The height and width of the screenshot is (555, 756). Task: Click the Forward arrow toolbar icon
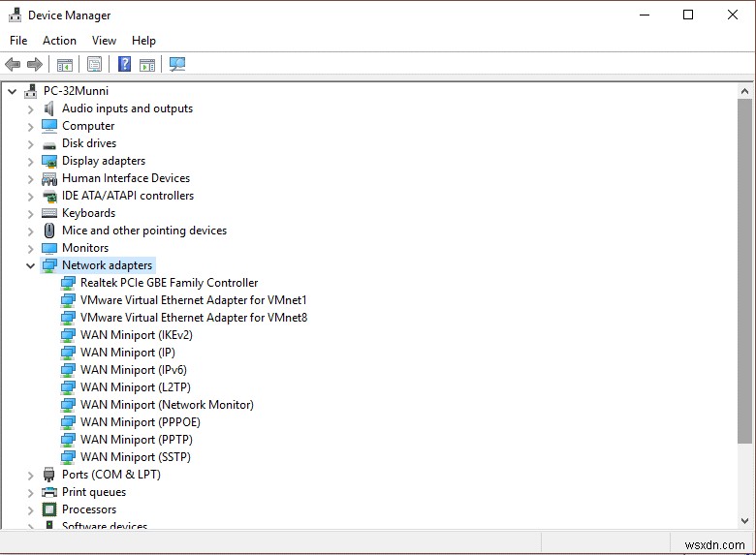click(35, 64)
